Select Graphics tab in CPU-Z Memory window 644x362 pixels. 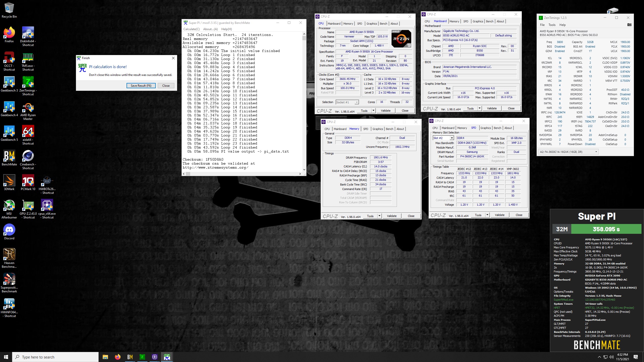pyautogui.click(x=378, y=129)
